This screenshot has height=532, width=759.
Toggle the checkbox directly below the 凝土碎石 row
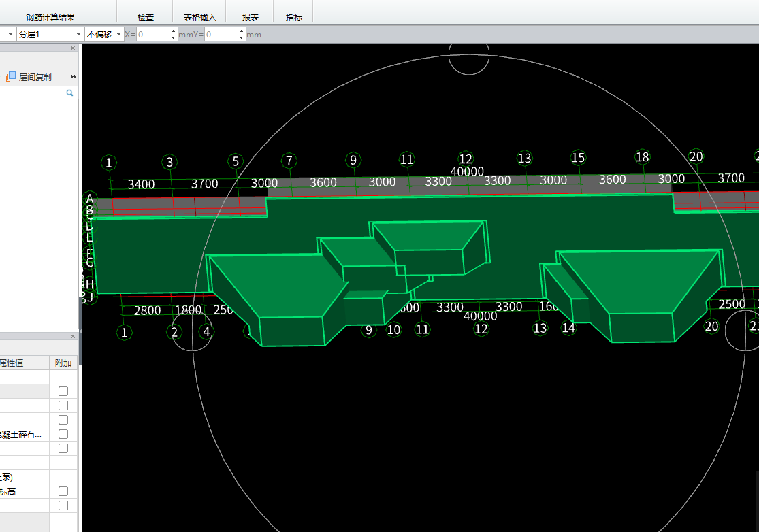(x=63, y=448)
